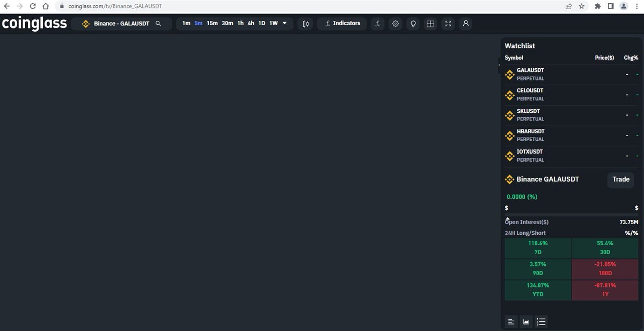This screenshot has height=331, width=644.
Task: Switch to 30m timeframe
Action: pyautogui.click(x=228, y=24)
